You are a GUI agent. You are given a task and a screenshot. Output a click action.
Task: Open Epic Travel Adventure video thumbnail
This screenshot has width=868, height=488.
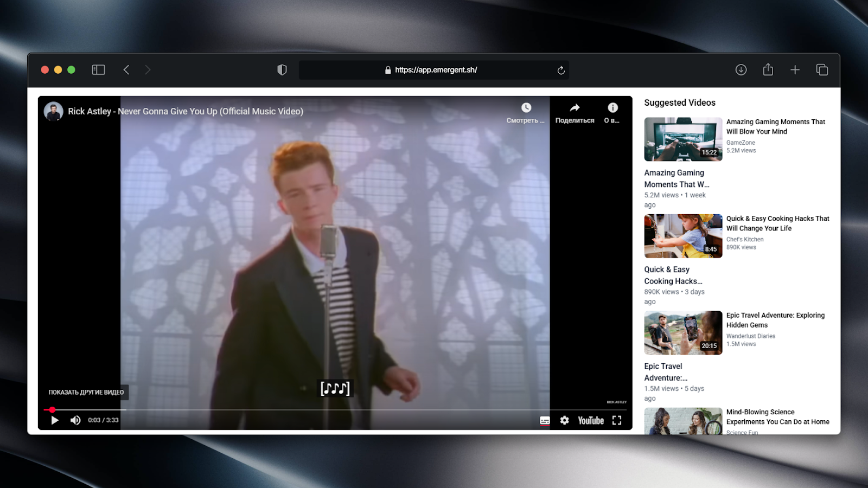[684, 332]
